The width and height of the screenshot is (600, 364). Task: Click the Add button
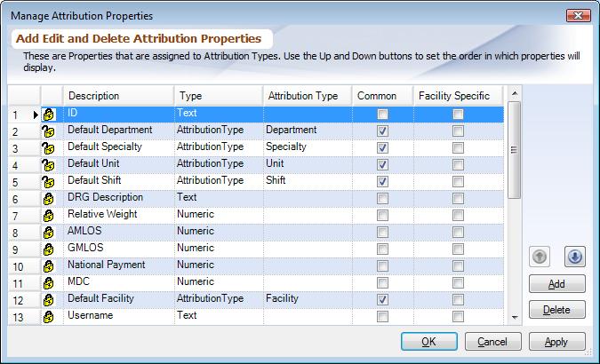click(x=556, y=284)
